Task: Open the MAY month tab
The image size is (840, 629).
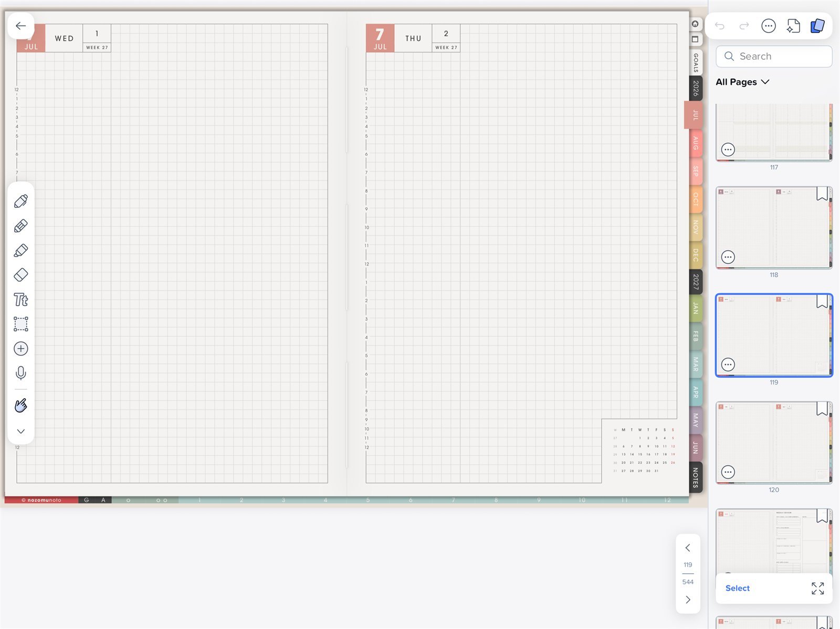Action: pos(696,420)
